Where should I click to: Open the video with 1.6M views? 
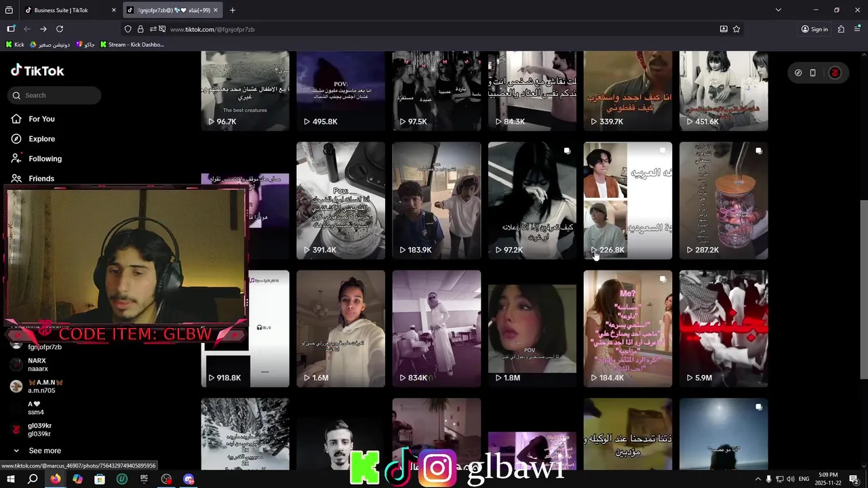(x=340, y=329)
